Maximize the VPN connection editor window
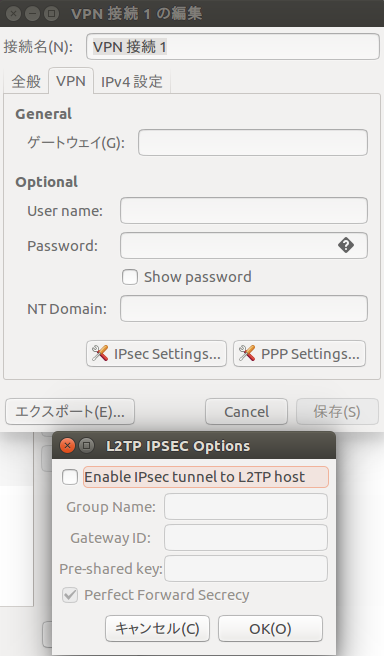Screen dimensions: 384x656 [51, 13]
